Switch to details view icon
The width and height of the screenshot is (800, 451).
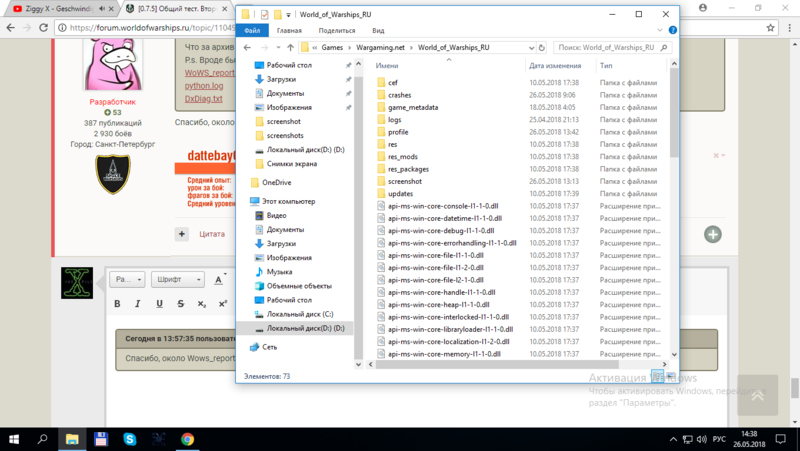(658, 377)
